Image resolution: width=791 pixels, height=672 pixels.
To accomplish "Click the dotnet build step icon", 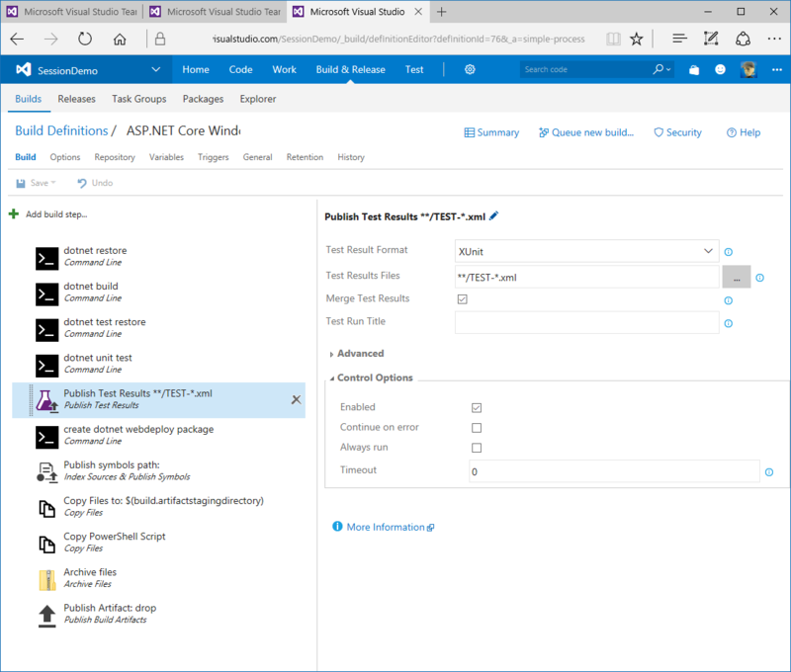I will pos(46,294).
